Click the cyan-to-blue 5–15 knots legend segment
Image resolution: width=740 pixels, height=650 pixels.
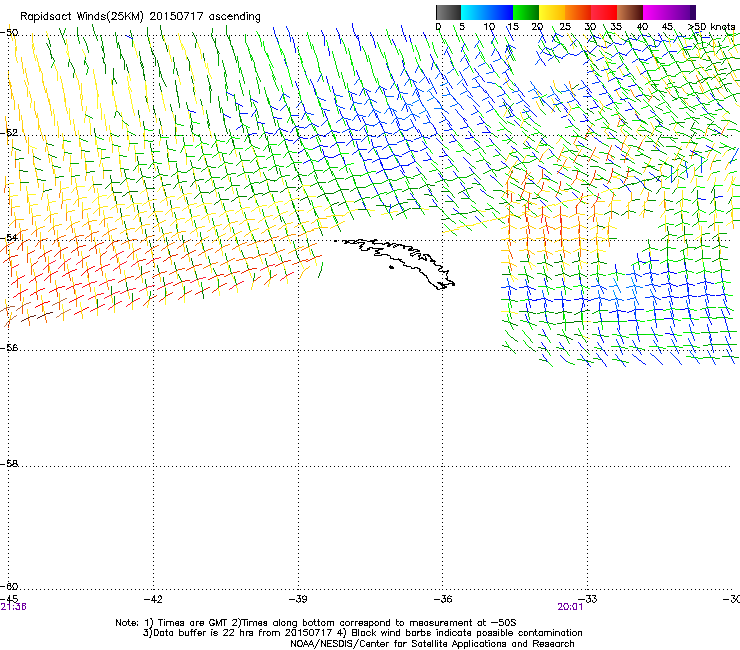(487, 12)
